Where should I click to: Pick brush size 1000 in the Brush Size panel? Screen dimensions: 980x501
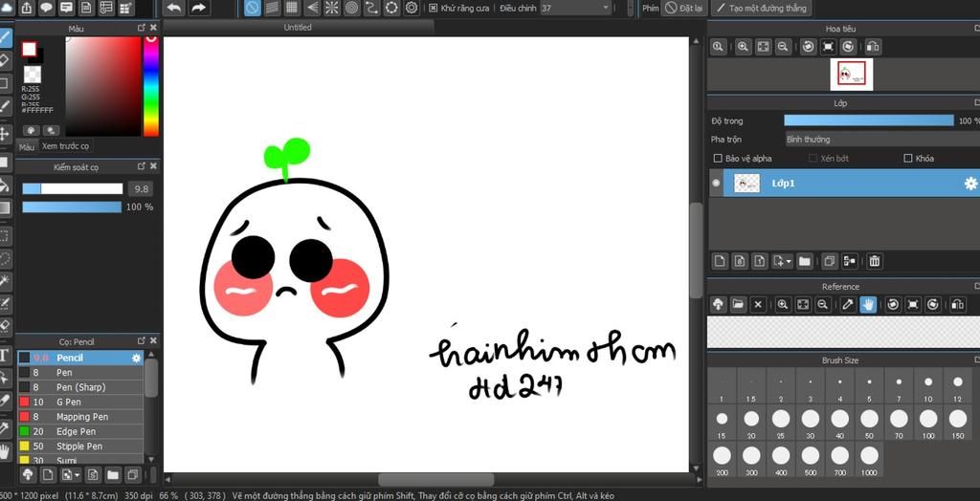pos(869,461)
